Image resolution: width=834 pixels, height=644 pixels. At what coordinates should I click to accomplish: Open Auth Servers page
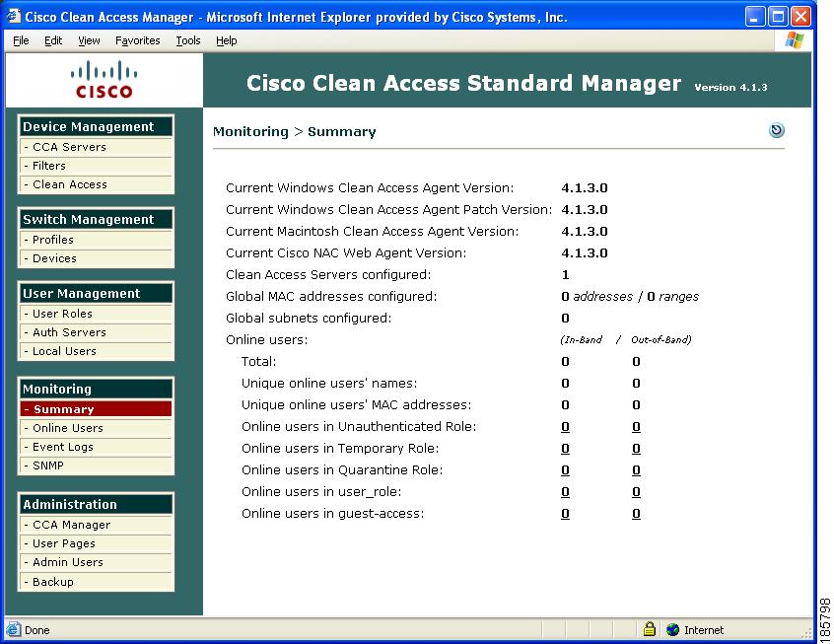point(96,332)
